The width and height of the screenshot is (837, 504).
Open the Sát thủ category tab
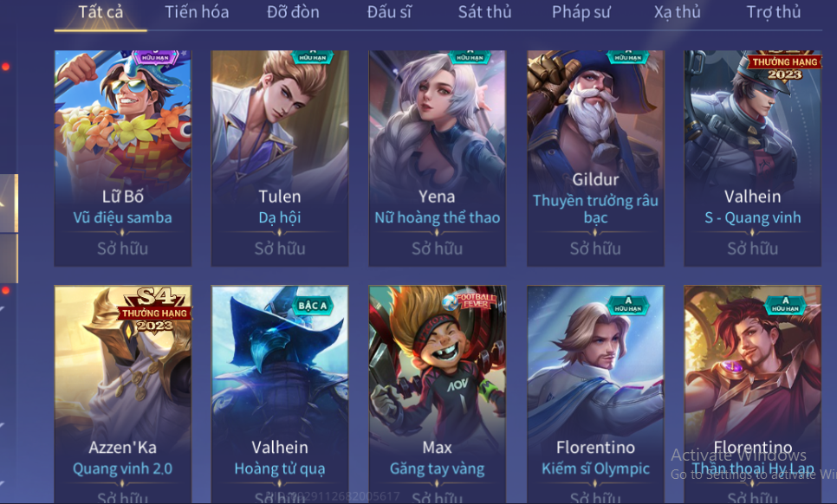pyautogui.click(x=484, y=12)
